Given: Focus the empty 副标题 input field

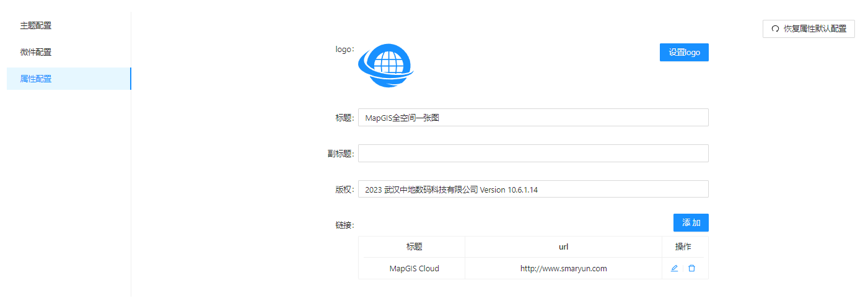Looking at the screenshot, I should coord(533,154).
